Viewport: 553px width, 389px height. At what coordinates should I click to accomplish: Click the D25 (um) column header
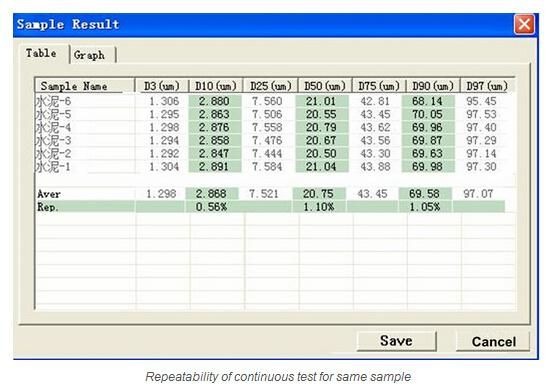tap(271, 86)
